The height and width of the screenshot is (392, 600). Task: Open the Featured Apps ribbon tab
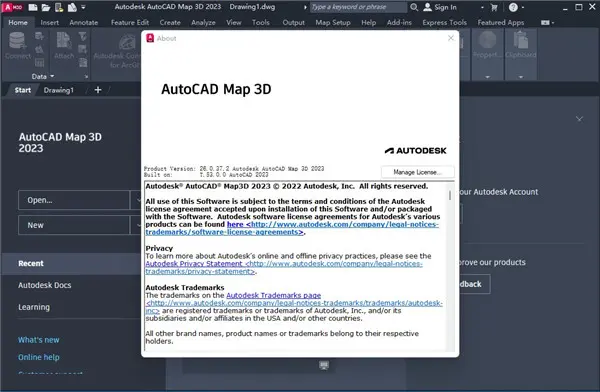click(501, 23)
